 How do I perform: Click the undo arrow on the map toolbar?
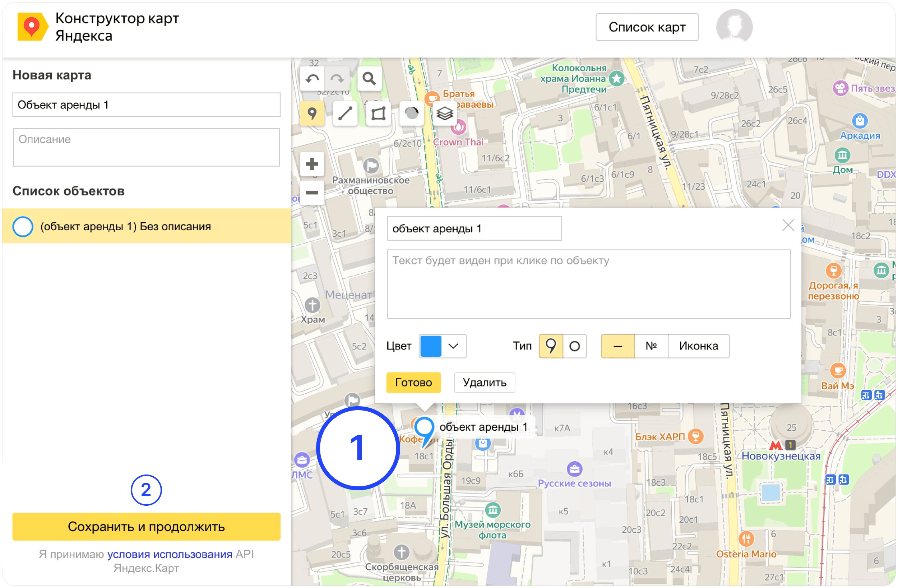[313, 79]
